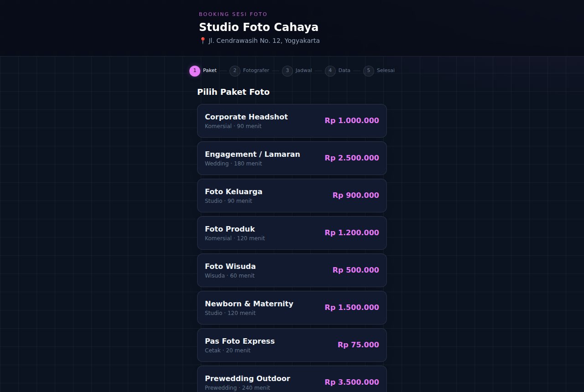Choose the Prewedding Outdoor package

[292, 379]
